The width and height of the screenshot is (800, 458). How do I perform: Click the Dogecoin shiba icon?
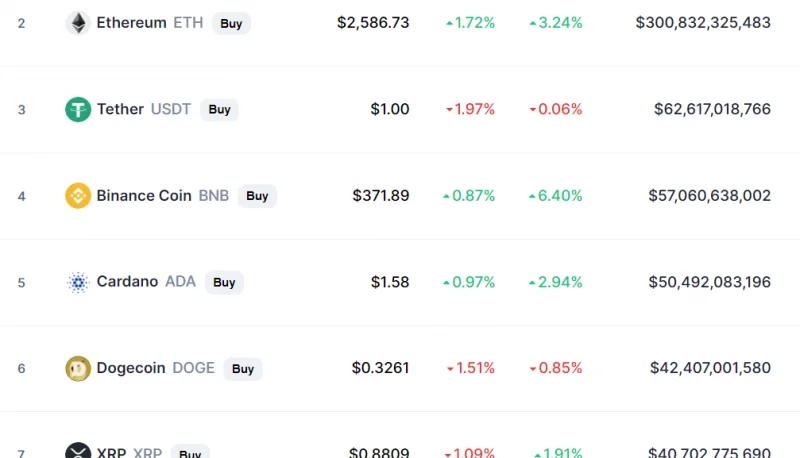[x=78, y=368]
